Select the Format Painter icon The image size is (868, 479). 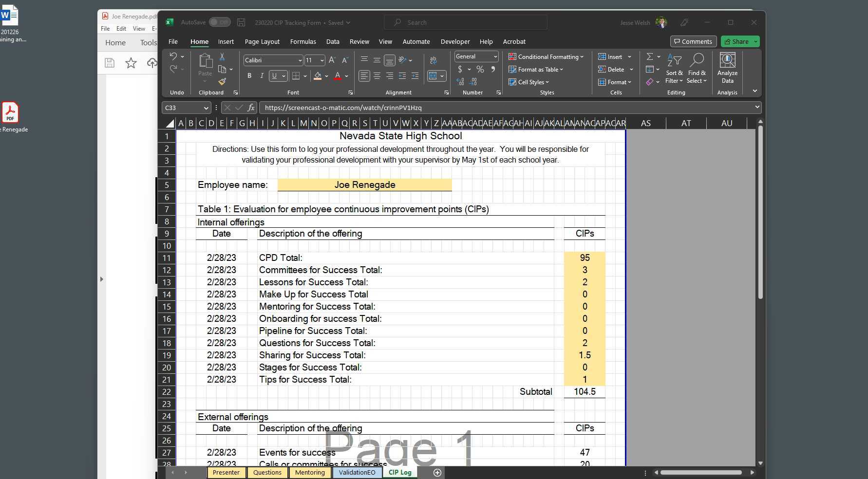point(222,82)
